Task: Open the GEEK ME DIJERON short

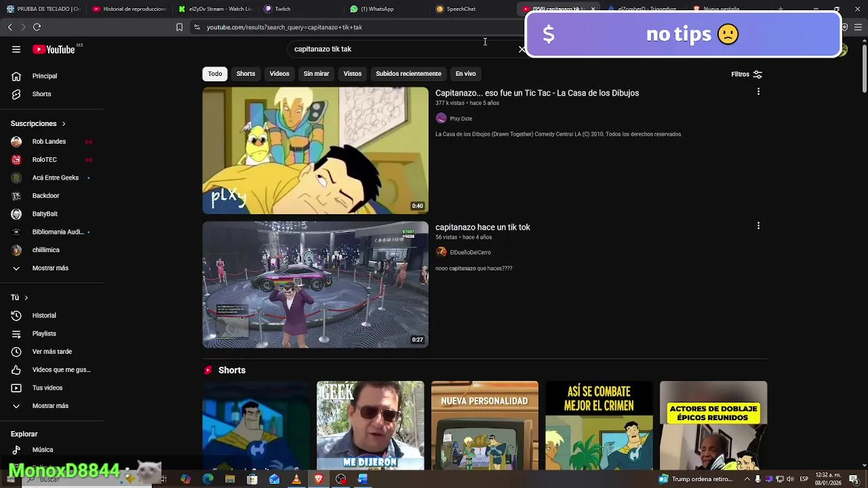Action: (370, 426)
